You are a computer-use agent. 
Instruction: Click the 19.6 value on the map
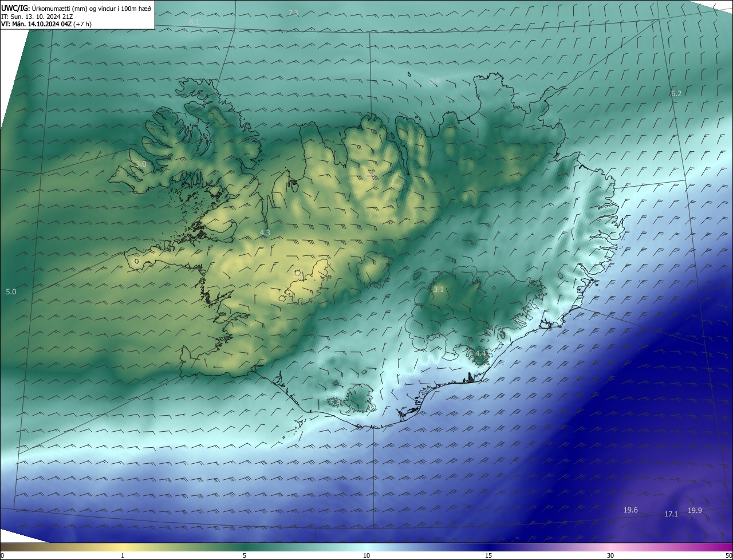(630, 510)
